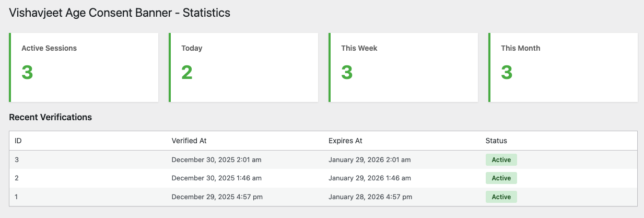Click the Active Sessions card
Image resolution: width=644 pixels, height=218 pixels.
coord(84,67)
